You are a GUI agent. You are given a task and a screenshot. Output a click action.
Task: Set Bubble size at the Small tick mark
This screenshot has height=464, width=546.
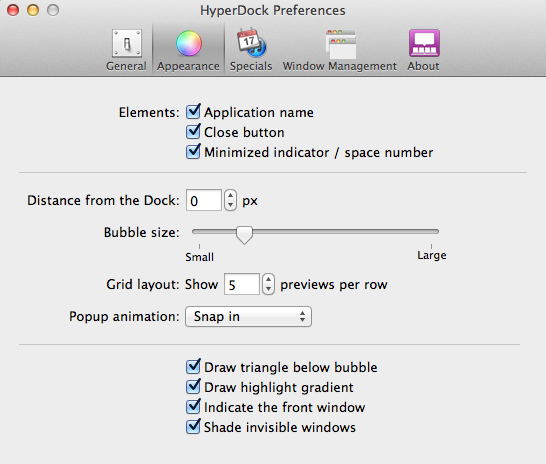(200, 246)
